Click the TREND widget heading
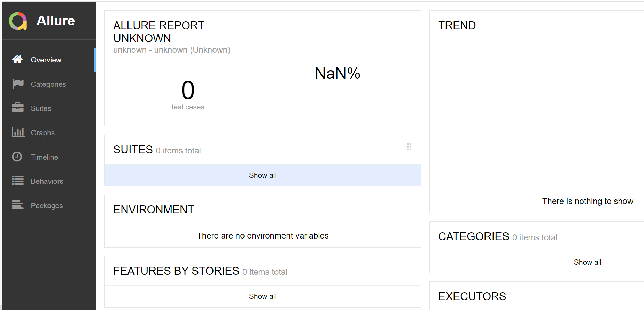 457,25
